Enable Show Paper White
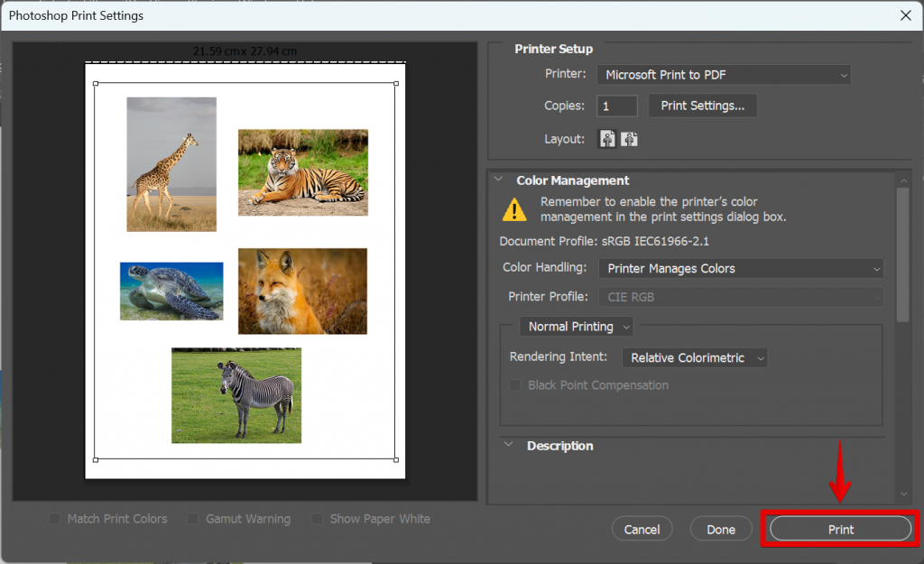 pyautogui.click(x=318, y=518)
